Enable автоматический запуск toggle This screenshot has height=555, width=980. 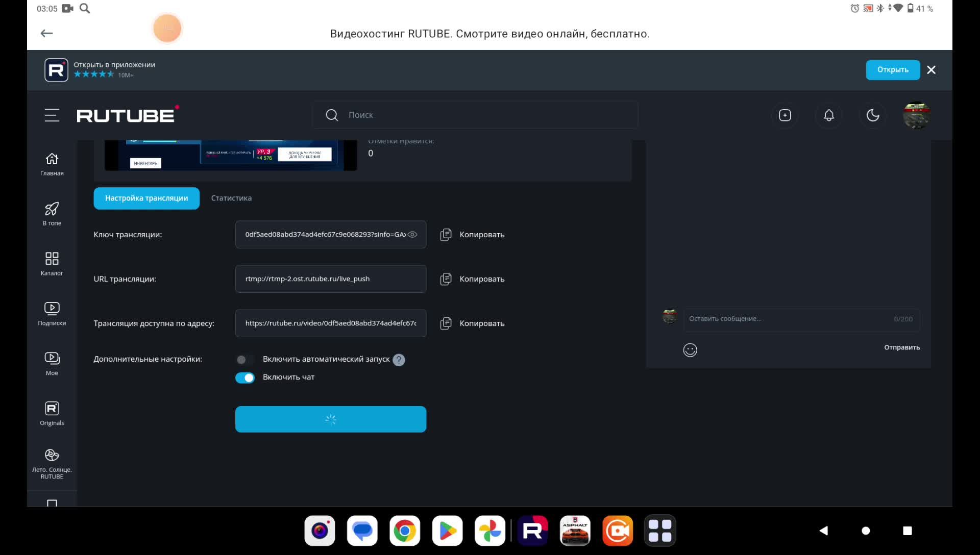[245, 360]
